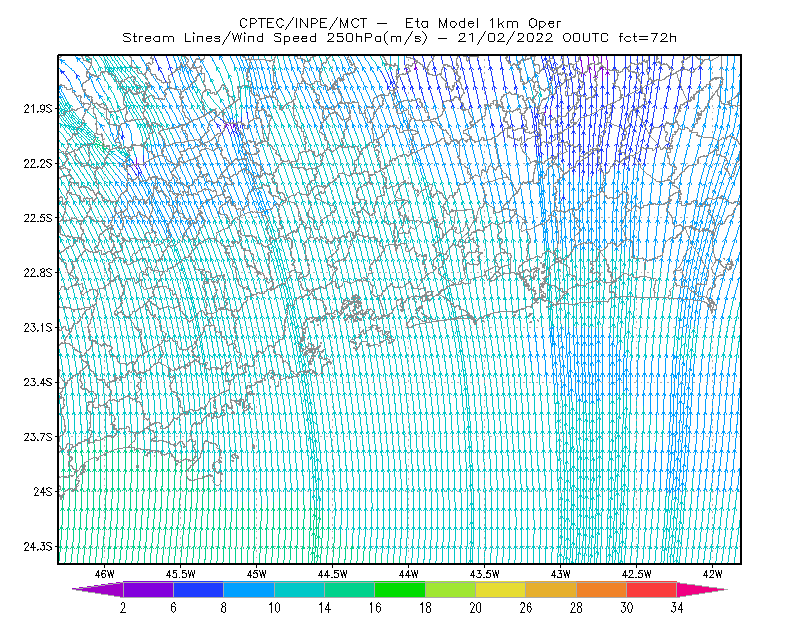This screenshot has height=618, width=800.
Task: Click the lime 18-20 colorbar segment
Action: click(x=450, y=589)
